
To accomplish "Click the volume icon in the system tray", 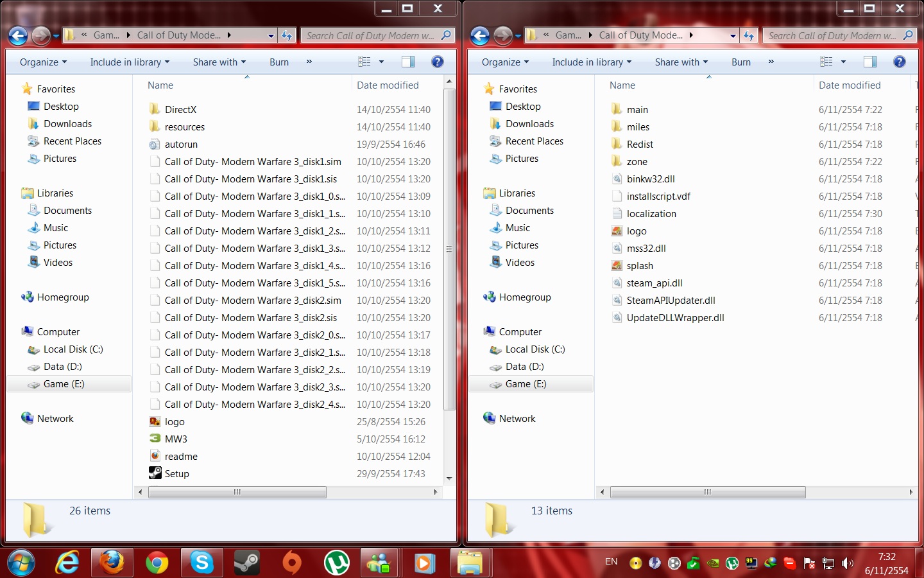I will (848, 563).
